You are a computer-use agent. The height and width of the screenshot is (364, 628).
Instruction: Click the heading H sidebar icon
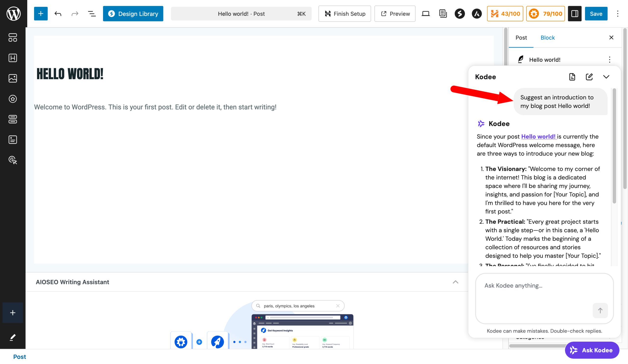(x=13, y=58)
